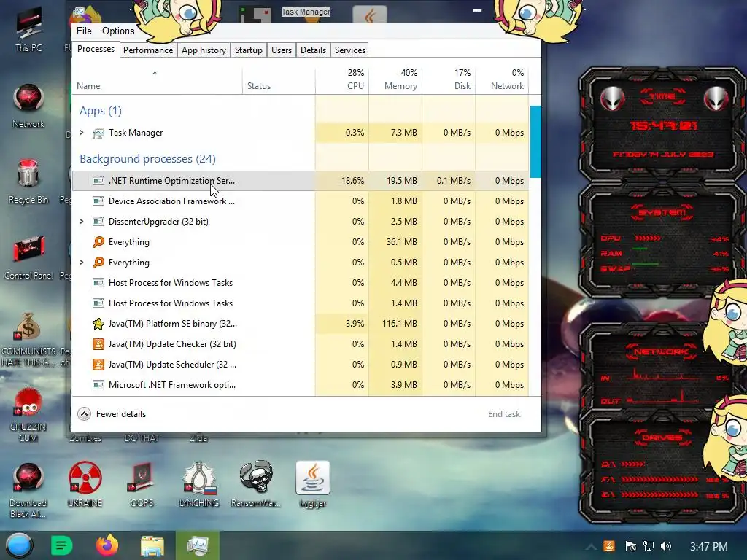Select the CHUZZIN CUM desktop icon
This screenshot has height=560, width=747.
[28, 415]
